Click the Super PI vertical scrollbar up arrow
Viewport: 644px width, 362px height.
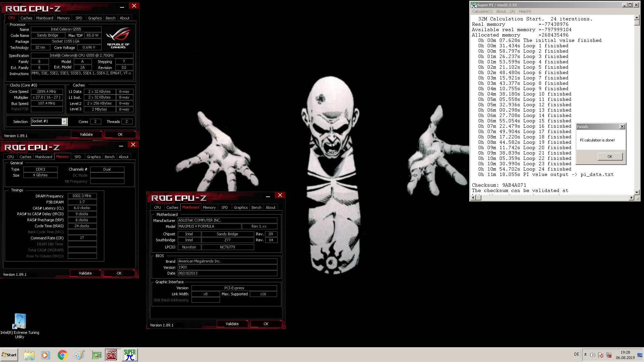(x=637, y=17)
